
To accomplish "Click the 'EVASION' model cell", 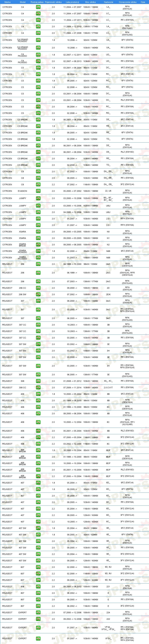I will point(22,191).
